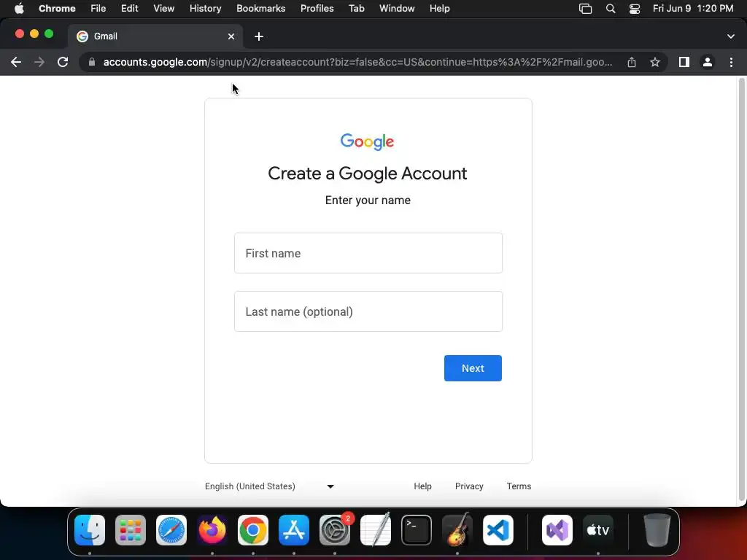Click the Next button

click(x=473, y=368)
